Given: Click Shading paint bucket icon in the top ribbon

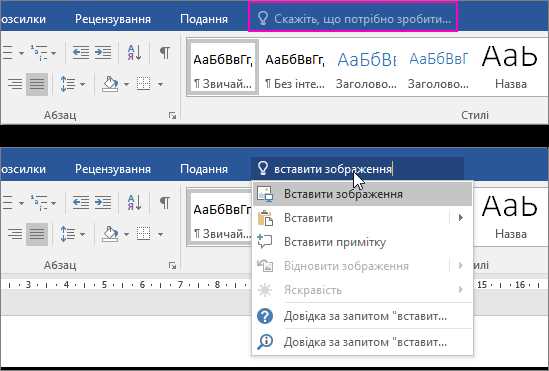Looking at the screenshot, I should point(110,84).
